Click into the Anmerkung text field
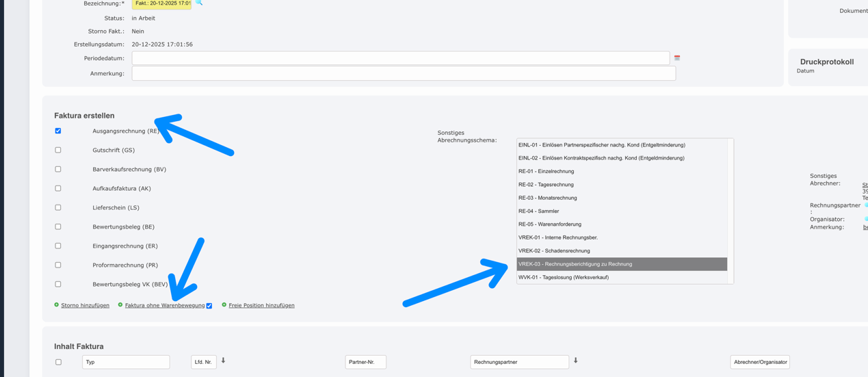The width and height of the screenshot is (868, 377). [x=403, y=73]
